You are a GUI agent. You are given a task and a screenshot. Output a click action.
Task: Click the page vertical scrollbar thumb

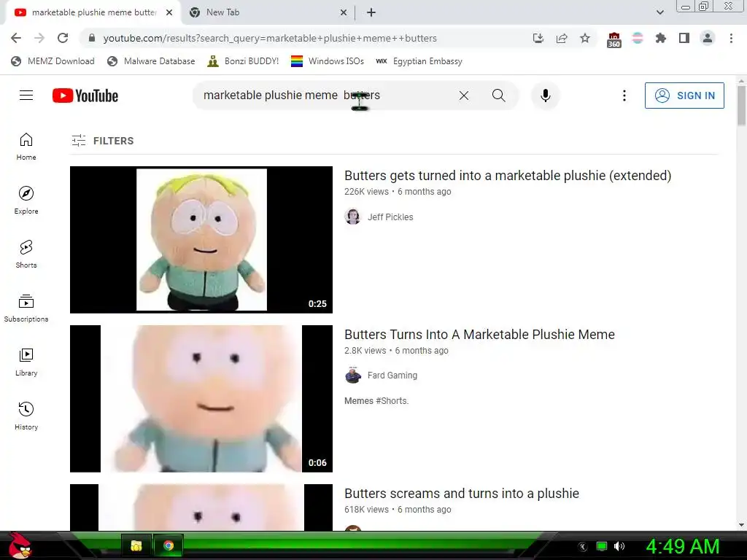click(x=741, y=105)
